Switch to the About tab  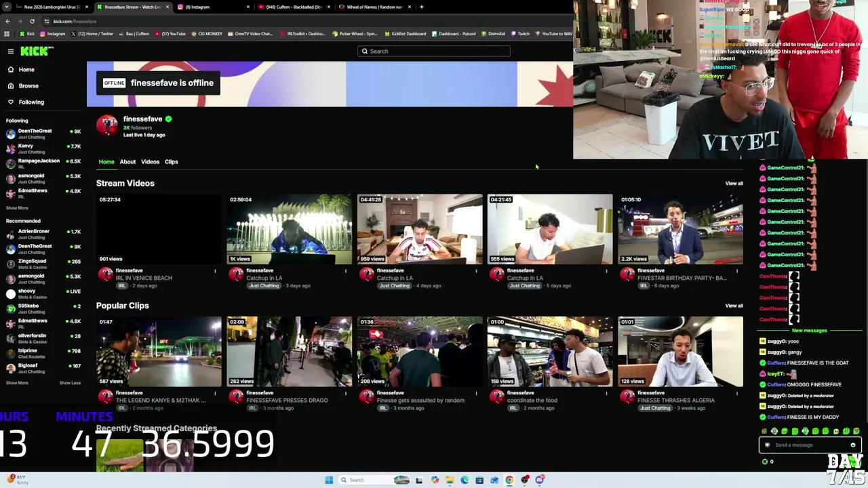click(x=127, y=162)
